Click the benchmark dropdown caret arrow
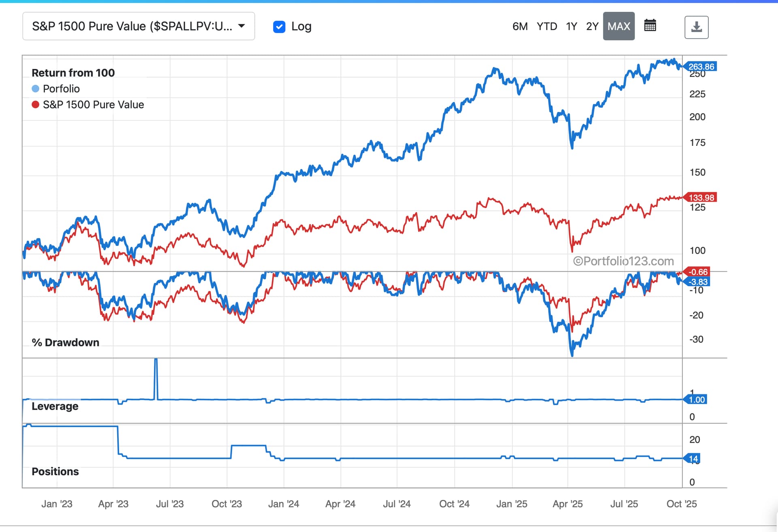The width and height of the screenshot is (778, 532). pos(242,26)
